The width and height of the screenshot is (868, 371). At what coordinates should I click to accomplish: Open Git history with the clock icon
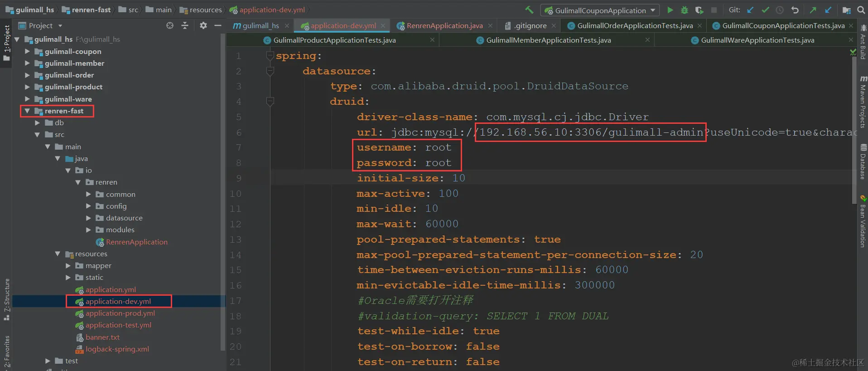[x=780, y=10]
